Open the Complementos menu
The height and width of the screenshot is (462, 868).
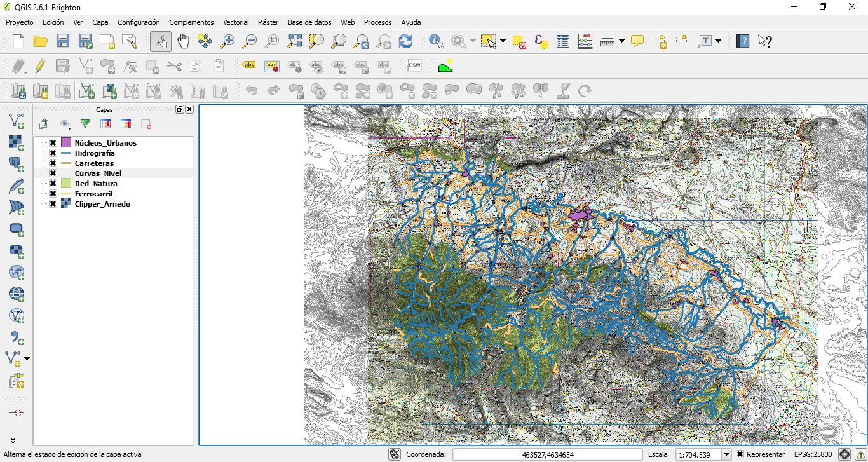(191, 22)
